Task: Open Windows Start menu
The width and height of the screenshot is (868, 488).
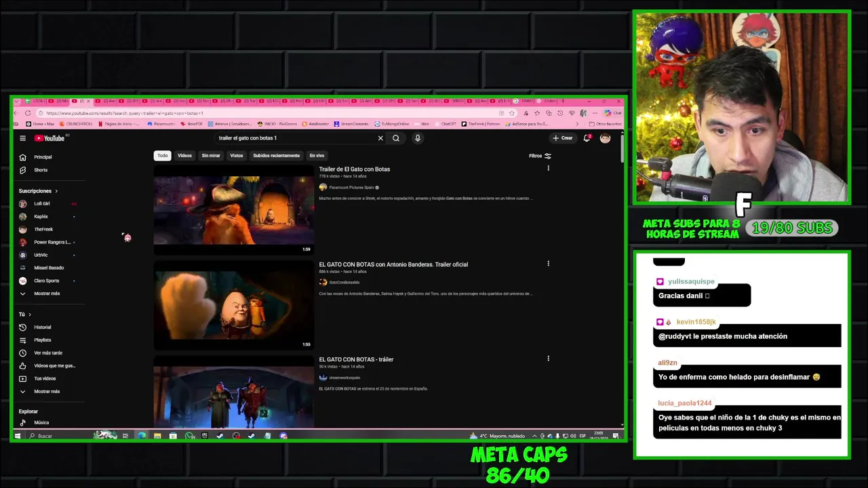Action: pyautogui.click(x=18, y=436)
